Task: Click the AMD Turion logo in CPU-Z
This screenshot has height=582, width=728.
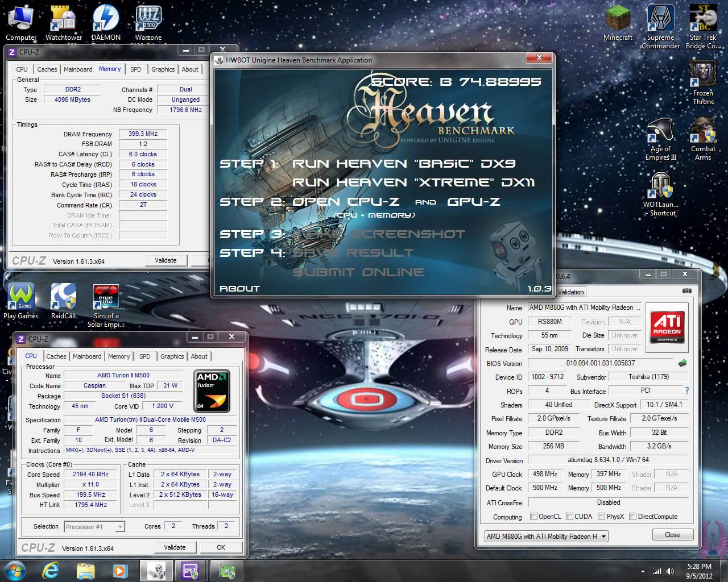Action: (212, 391)
